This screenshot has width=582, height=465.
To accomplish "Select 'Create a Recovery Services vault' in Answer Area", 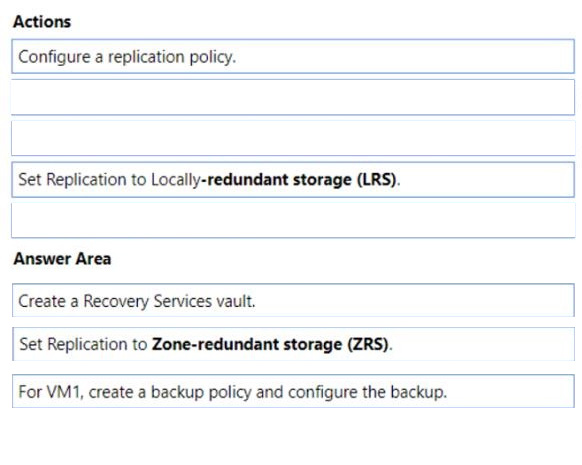I will click(293, 300).
